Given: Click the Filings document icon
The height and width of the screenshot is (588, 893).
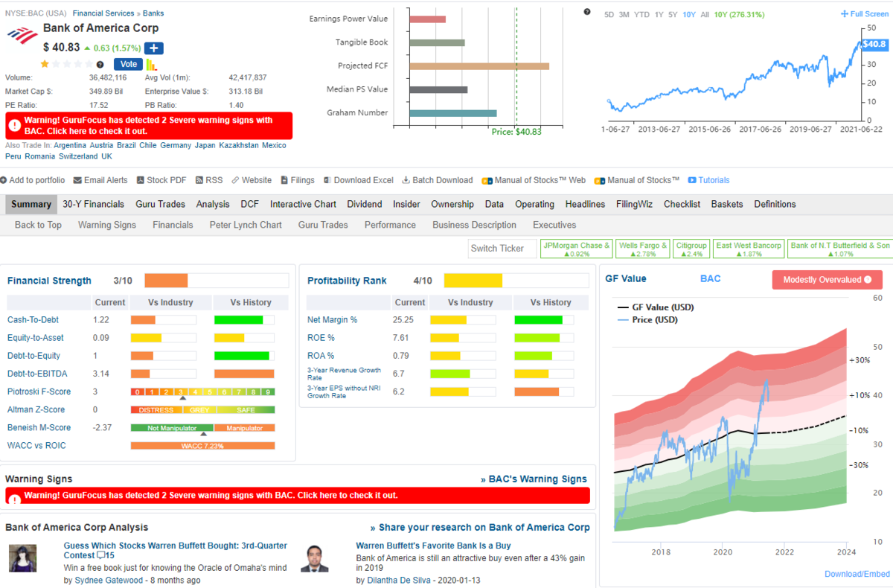Looking at the screenshot, I should [284, 180].
